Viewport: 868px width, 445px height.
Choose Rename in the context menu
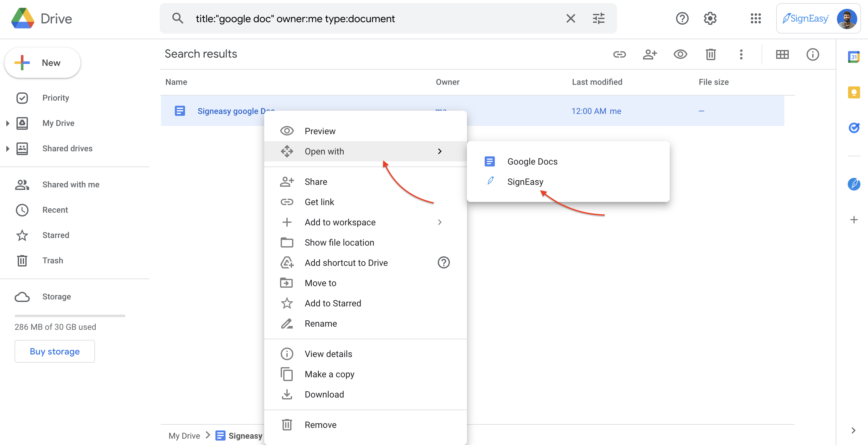click(x=365, y=323)
